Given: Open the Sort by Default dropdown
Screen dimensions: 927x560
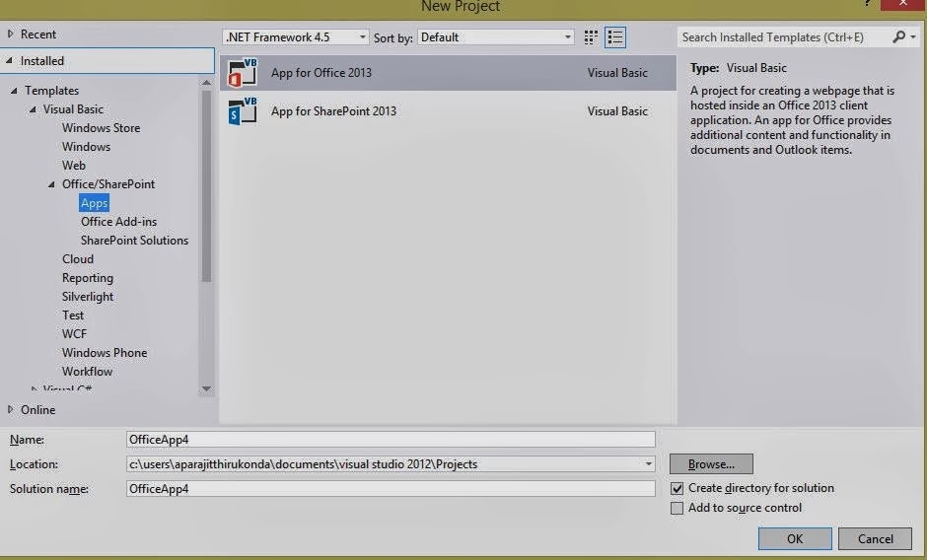Looking at the screenshot, I should [x=496, y=37].
